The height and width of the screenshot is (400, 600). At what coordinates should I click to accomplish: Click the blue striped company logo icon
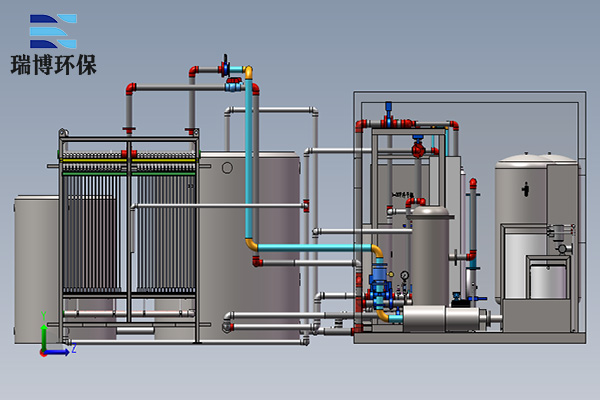tap(53, 31)
